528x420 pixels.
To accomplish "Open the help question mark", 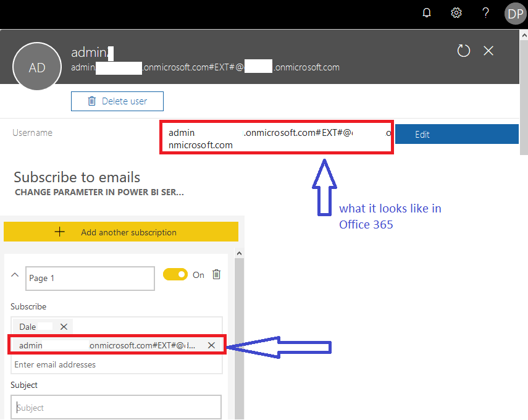I will click(x=485, y=13).
